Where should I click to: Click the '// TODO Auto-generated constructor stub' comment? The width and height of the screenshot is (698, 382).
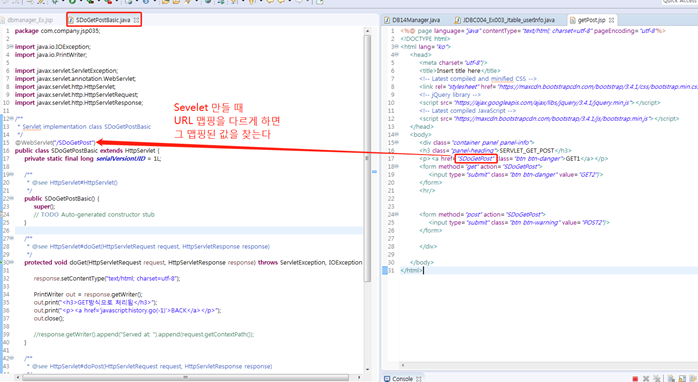[x=94, y=215]
